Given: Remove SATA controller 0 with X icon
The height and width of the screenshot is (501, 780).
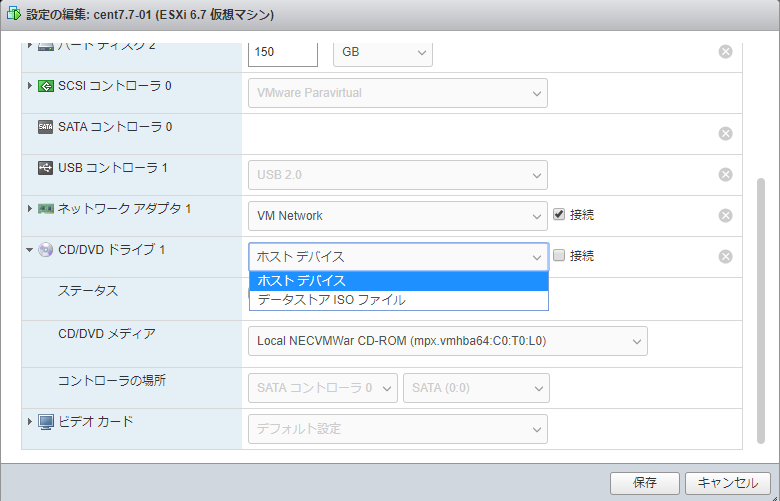Looking at the screenshot, I should coord(725,134).
